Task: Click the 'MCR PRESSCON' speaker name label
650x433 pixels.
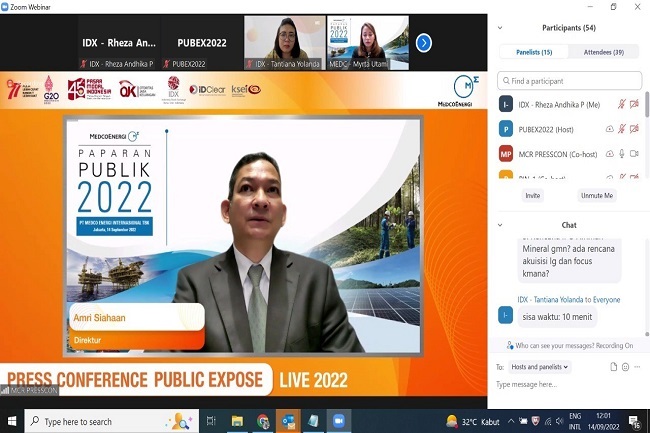Action: tap(30, 390)
